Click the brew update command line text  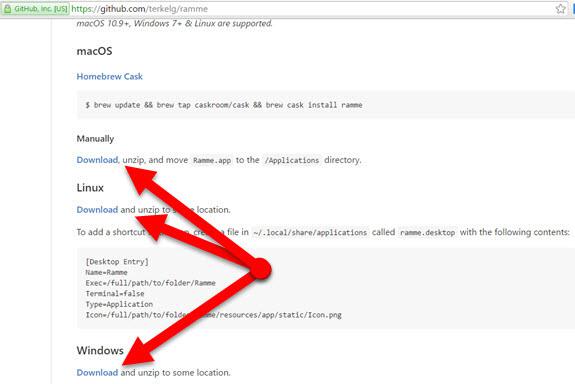[224, 105]
